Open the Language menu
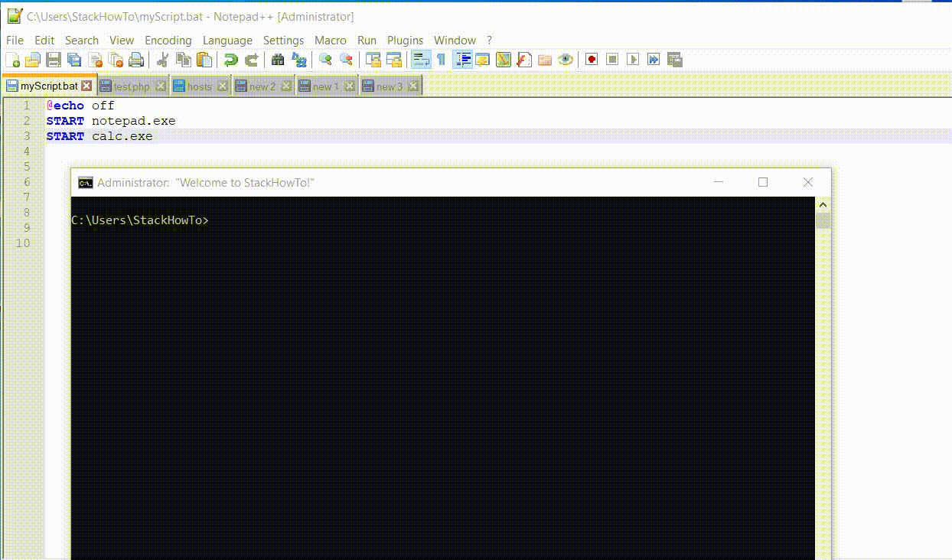The width and height of the screenshot is (952, 560). tap(227, 40)
